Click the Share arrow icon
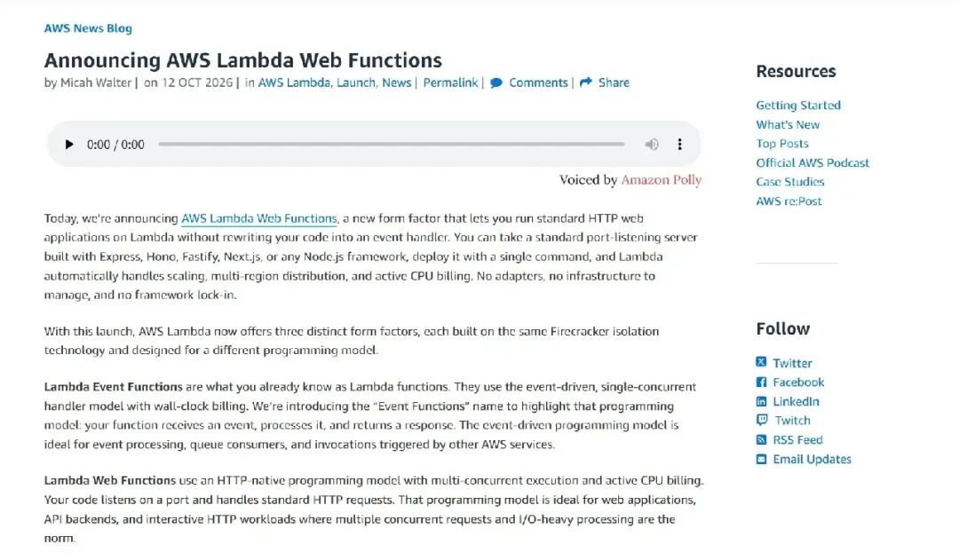Image resolution: width=959 pixels, height=560 pixels. [x=586, y=82]
